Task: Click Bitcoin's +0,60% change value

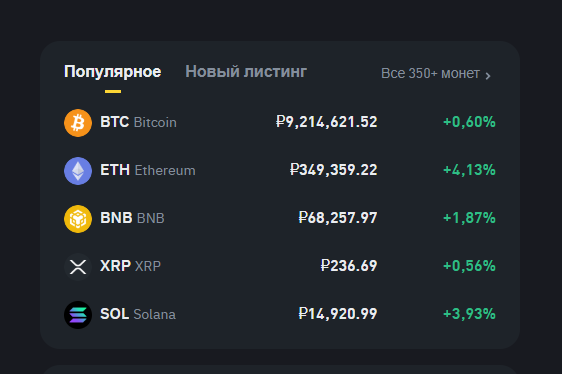Action: click(469, 122)
